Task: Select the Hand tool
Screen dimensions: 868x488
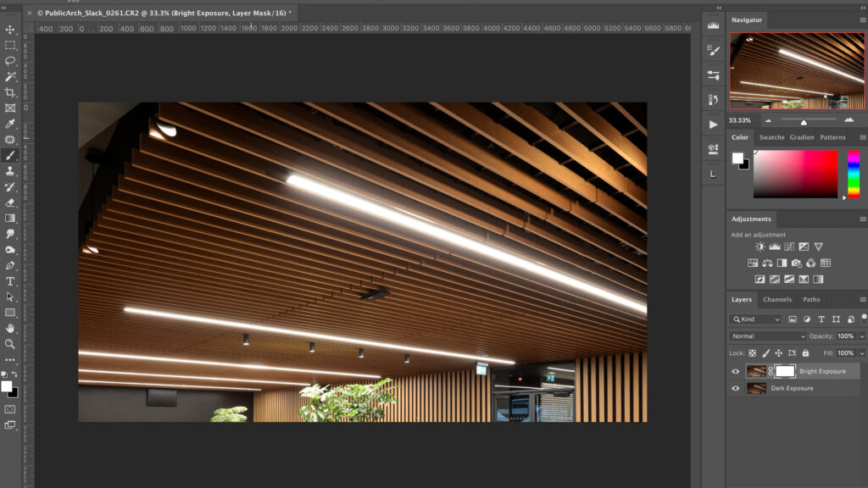Action: point(10,328)
